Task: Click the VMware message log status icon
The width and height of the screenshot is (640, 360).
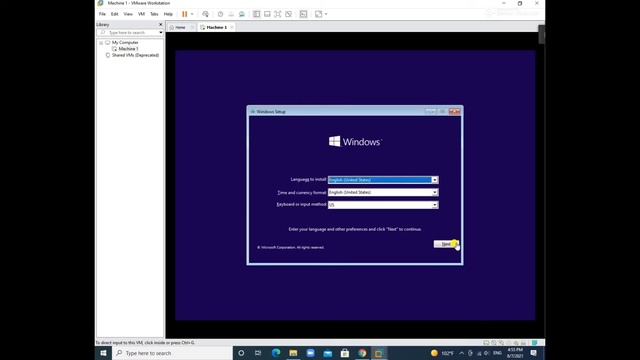Action: tap(535, 343)
